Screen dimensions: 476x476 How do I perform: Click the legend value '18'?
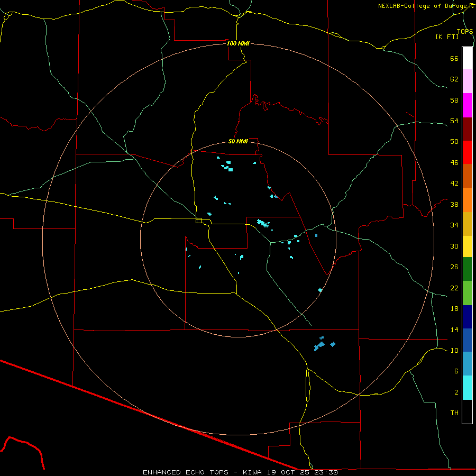(454, 308)
